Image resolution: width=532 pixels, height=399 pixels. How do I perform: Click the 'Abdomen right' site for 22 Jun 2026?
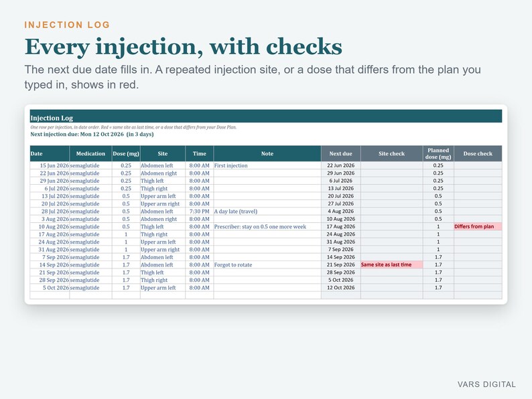click(x=163, y=173)
